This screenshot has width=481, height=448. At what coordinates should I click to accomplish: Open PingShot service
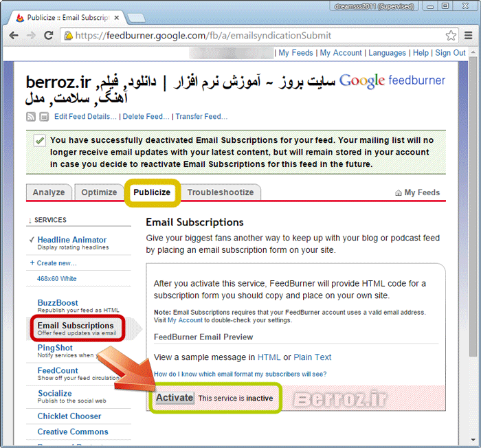pos(55,348)
